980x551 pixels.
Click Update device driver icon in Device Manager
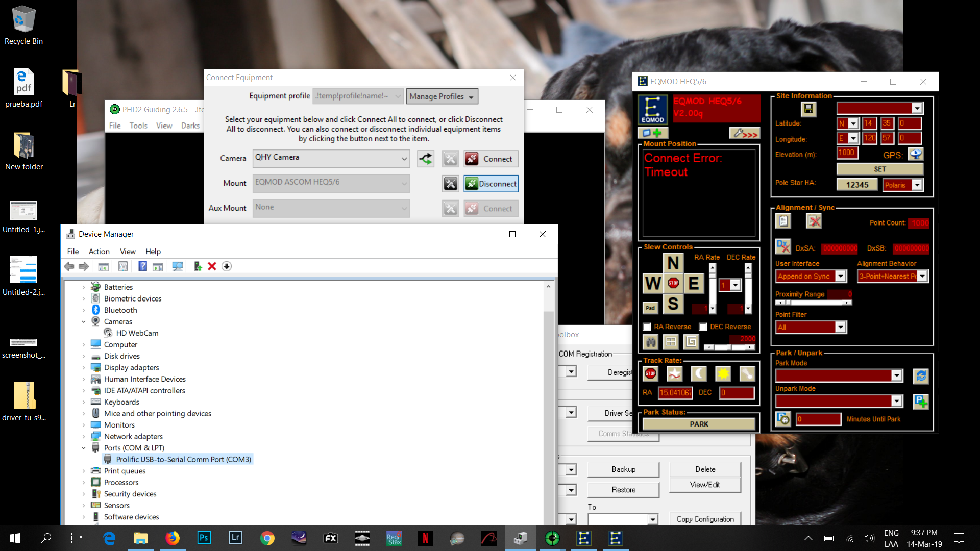point(198,266)
